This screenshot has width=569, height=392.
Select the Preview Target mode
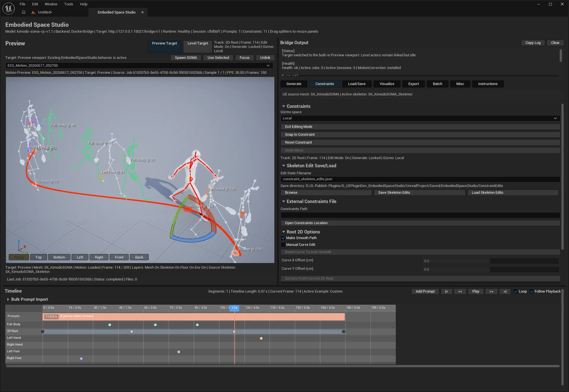[x=164, y=46]
